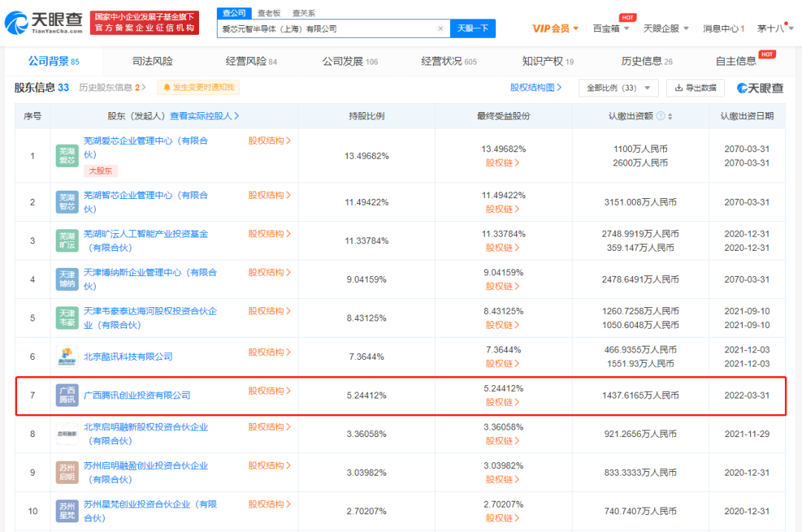Click the 苏州启明 shareholder logo
The width and height of the screenshot is (802, 532).
click(x=67, y=472)
